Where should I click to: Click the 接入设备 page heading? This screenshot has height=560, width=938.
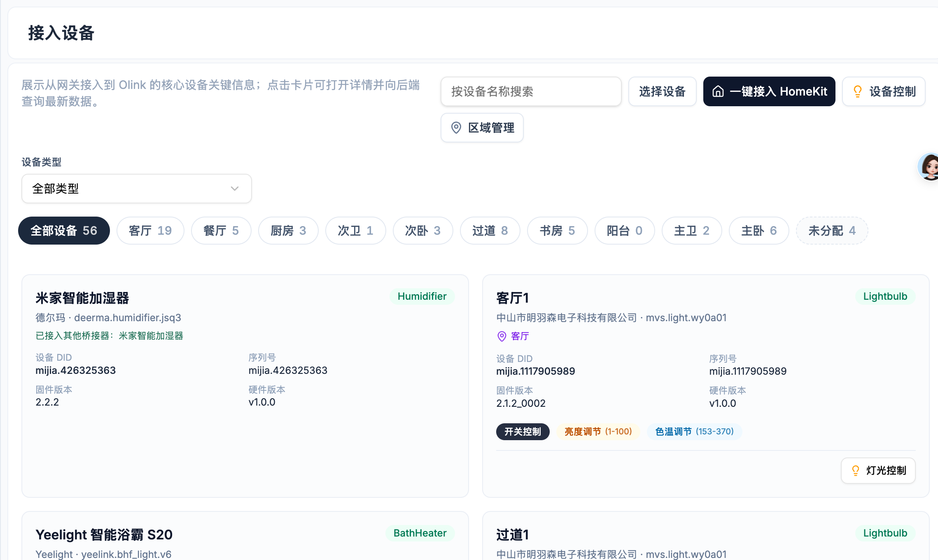[x=61, y=33]
